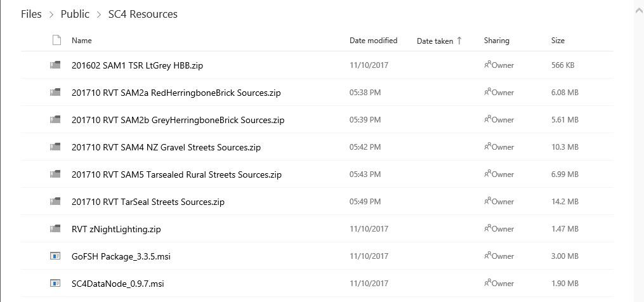Image resolution: width=644 pixels, height=302 pixels.
Task: Click the 3.00 MB size value
Action: click(x=565, y=256)
